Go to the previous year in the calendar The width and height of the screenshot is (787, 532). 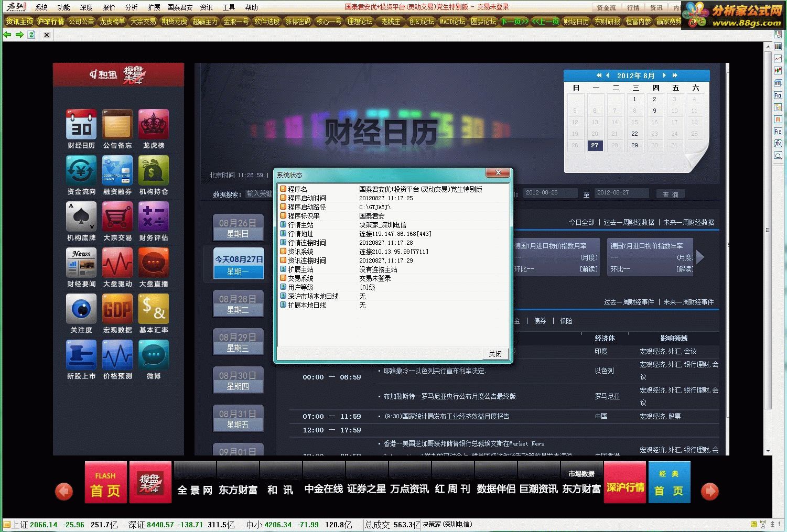599,75
